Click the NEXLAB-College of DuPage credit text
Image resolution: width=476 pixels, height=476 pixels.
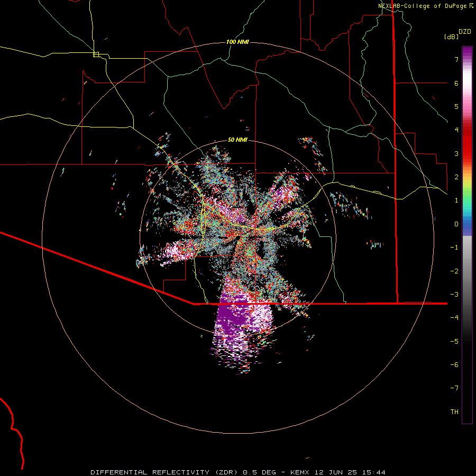click(423, 6)
